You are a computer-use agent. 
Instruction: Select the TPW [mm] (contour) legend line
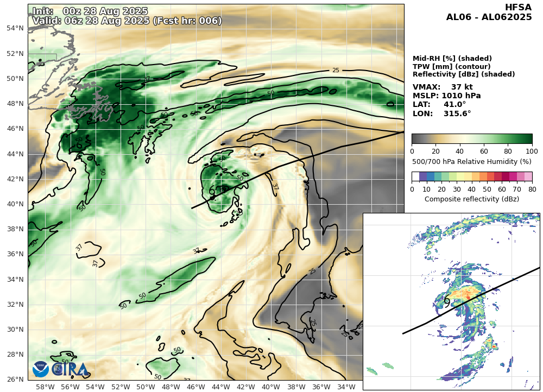452,66
